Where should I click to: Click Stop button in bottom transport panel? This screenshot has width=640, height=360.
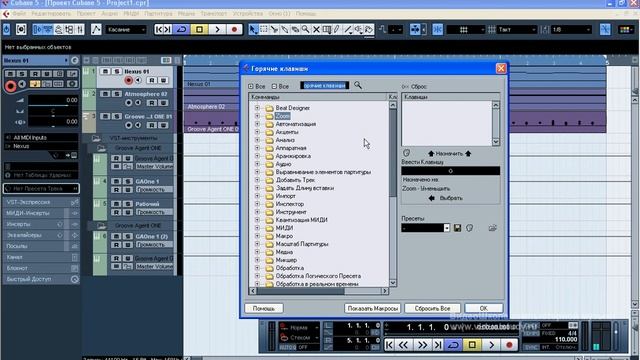(x=472, y=345)
